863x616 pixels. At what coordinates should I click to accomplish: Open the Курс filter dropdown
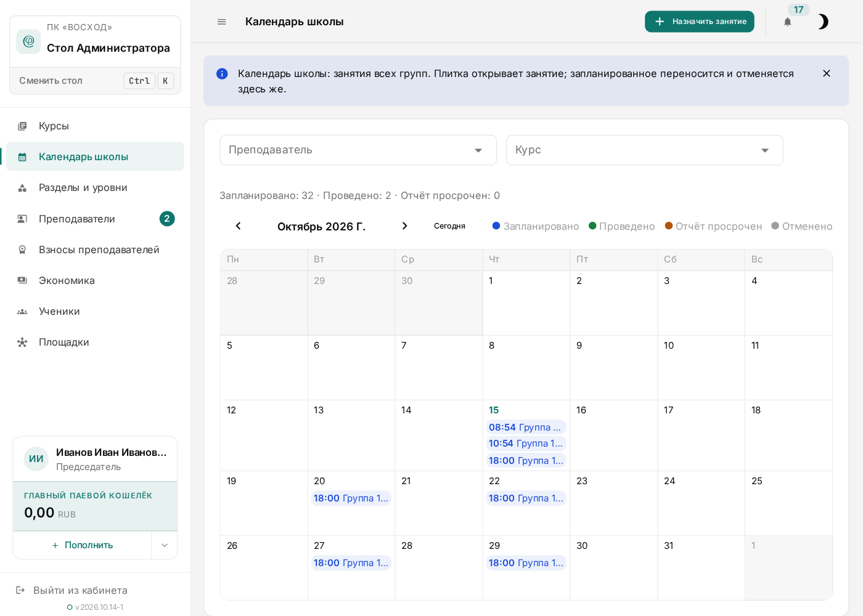(x=645, y=150)
